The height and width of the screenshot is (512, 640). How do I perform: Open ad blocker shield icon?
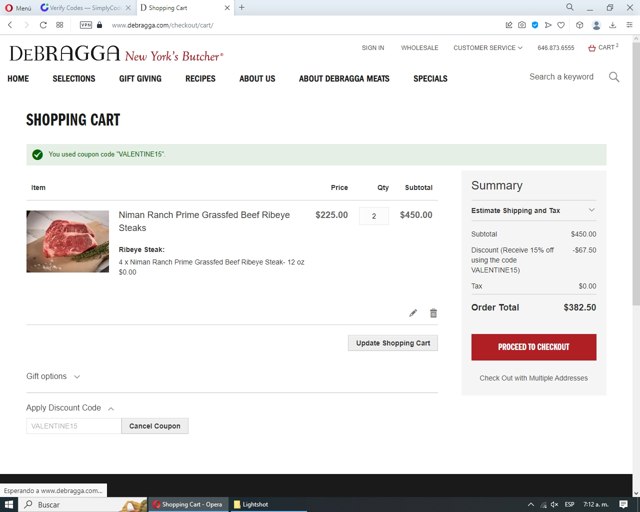pos(535,25)
